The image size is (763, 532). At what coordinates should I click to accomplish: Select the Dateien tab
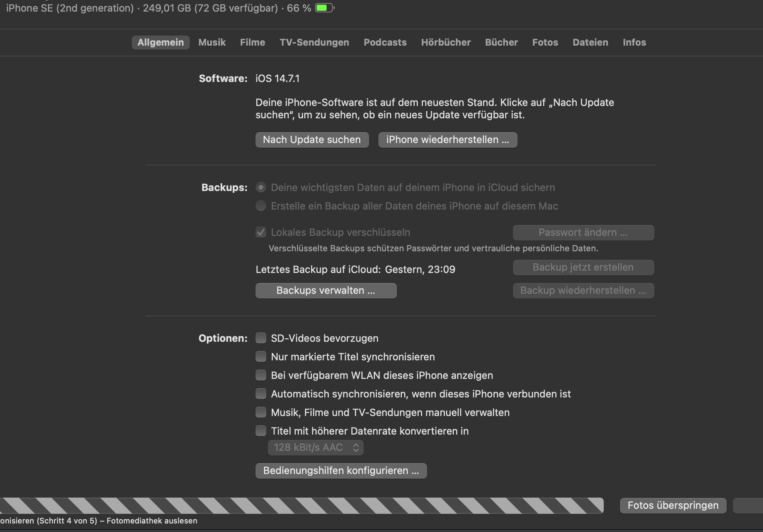point(590,42)
